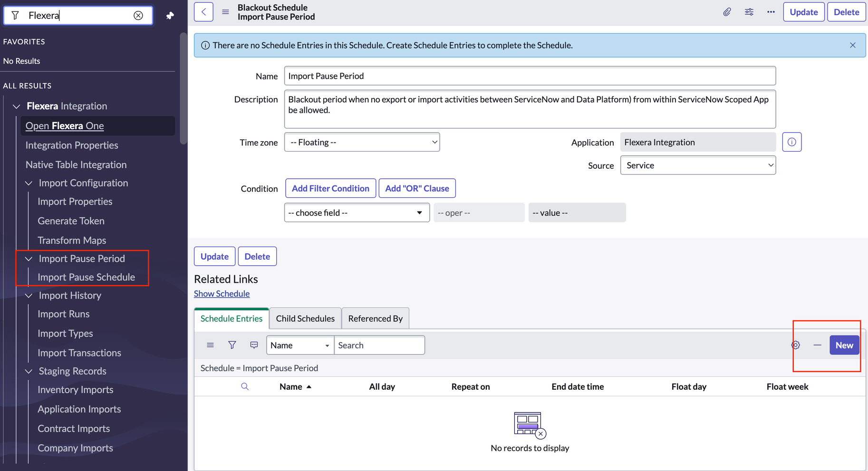Open the choose field condition dropdown

coord(357,212)
